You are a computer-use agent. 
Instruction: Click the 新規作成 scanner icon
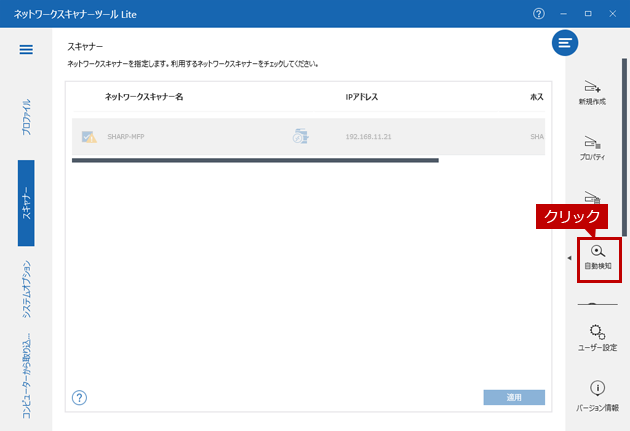tap(592, 92)
